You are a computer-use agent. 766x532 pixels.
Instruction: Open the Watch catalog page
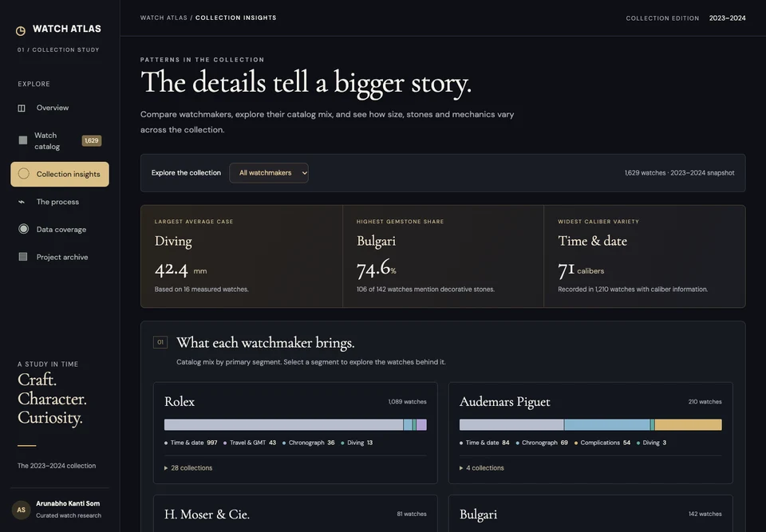(x=60, y=140)
